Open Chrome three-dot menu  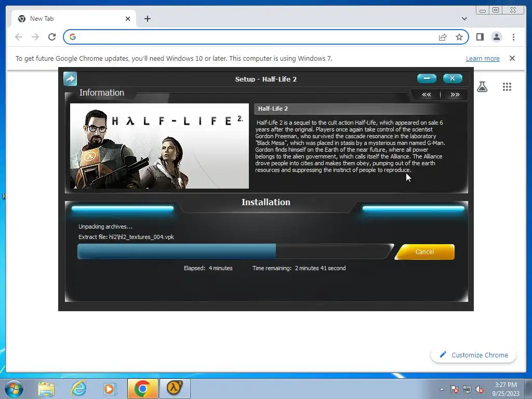[513, 37]
